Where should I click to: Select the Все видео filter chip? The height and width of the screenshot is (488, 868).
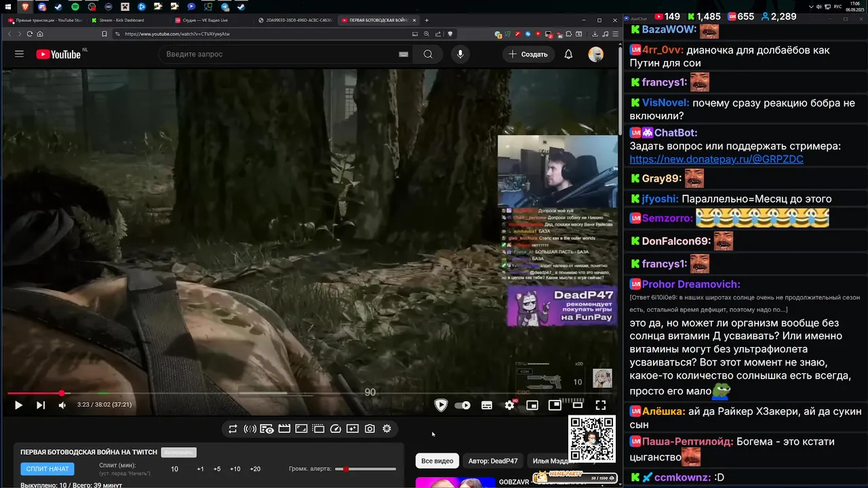437,461
